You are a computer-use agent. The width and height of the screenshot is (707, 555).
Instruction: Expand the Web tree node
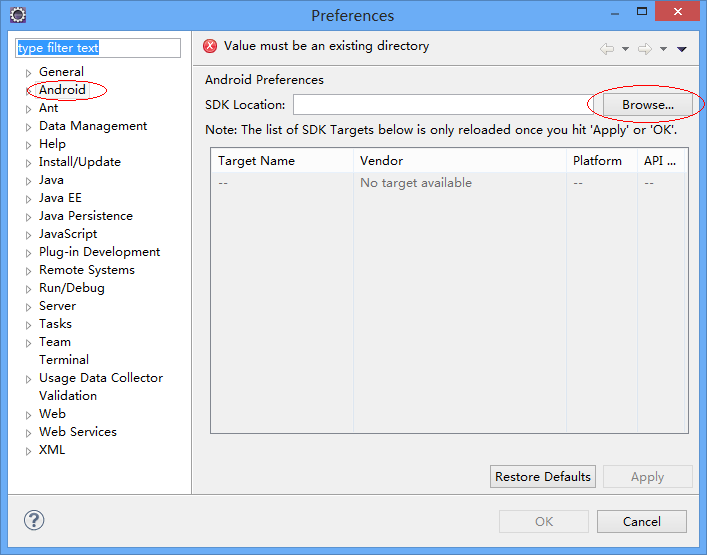(x=28, y=415)
